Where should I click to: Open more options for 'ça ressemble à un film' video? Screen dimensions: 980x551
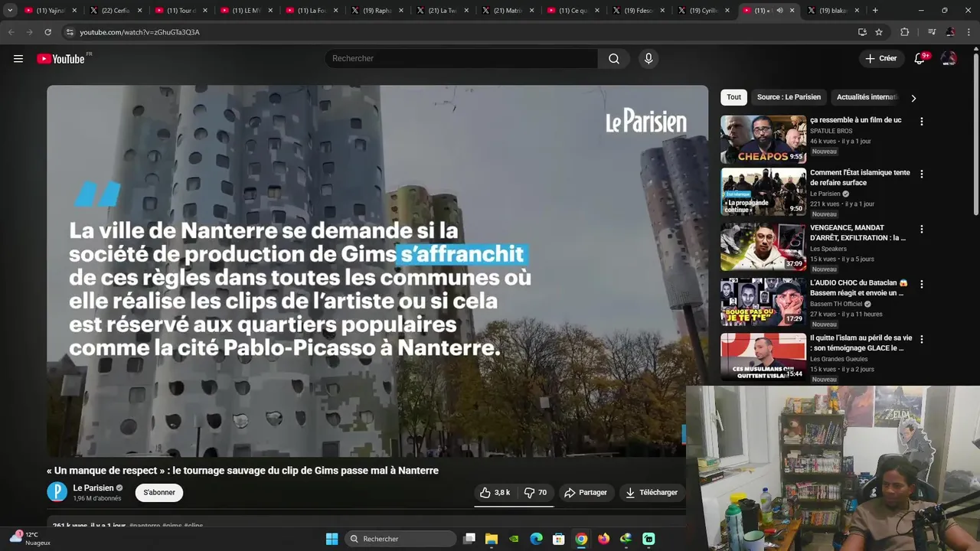[x=922, y=122]
